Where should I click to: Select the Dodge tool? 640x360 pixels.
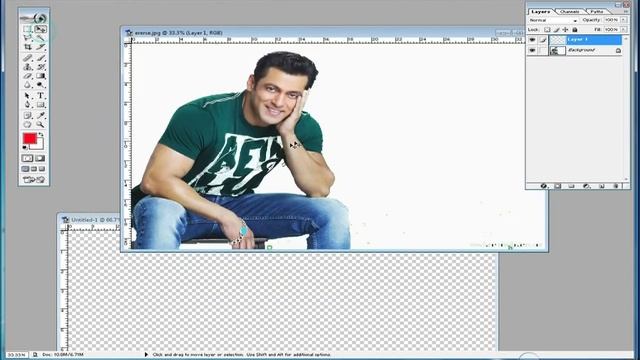(x=40, y=85)
